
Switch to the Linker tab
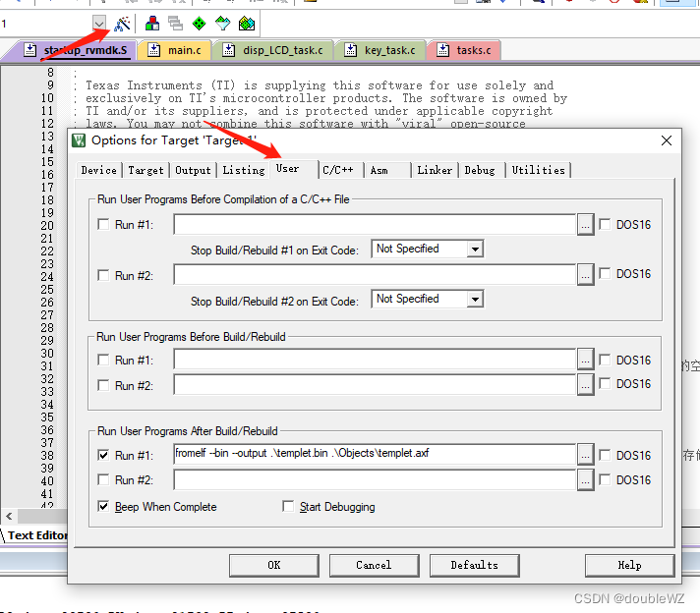point(435,170)
